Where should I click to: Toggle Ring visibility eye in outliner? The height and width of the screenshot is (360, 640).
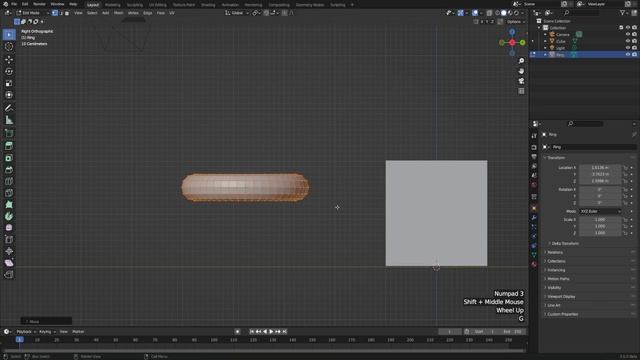coord(628,54)
